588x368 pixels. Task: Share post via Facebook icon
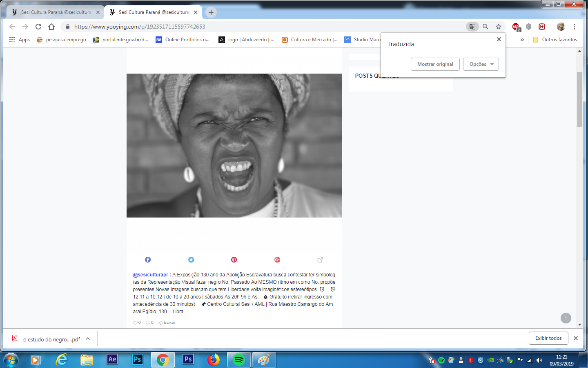(148, 260)
